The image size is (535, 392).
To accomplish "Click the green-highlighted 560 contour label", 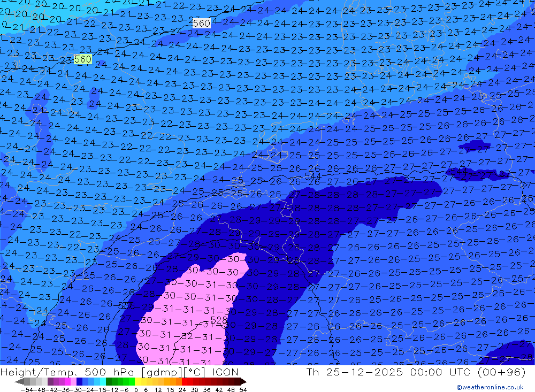I will point(83,59).
